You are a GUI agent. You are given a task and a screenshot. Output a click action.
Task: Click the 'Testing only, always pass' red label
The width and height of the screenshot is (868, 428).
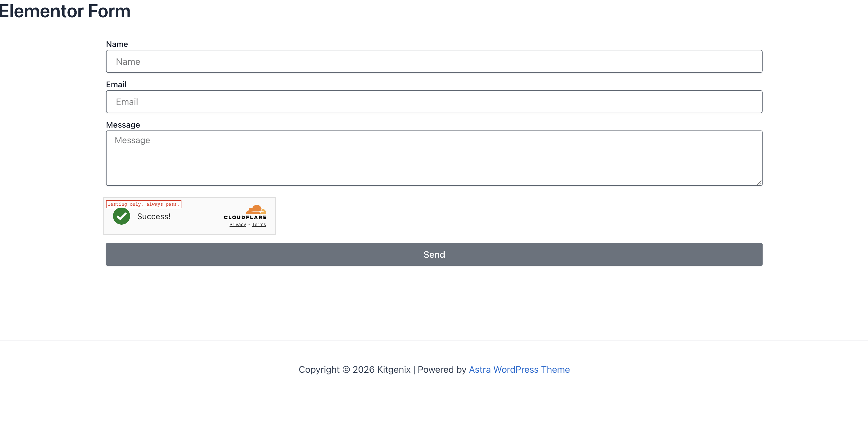click(x=143, y=204)
